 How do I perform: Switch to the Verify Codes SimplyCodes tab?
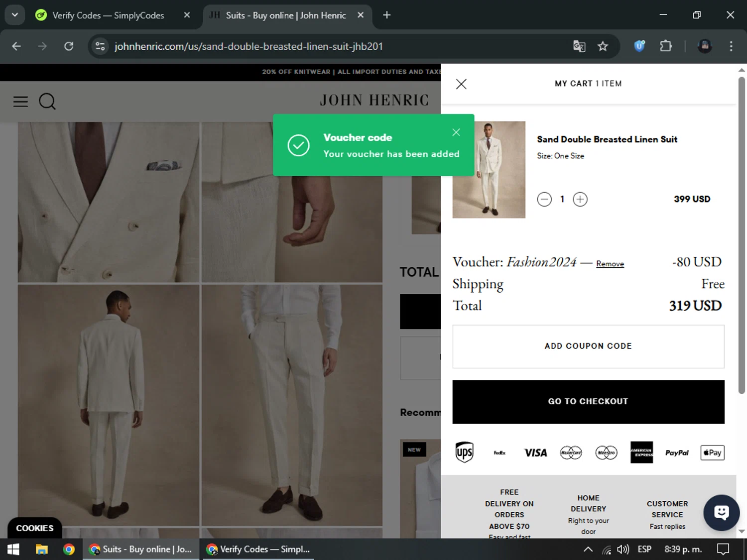(x=108, y=15)
